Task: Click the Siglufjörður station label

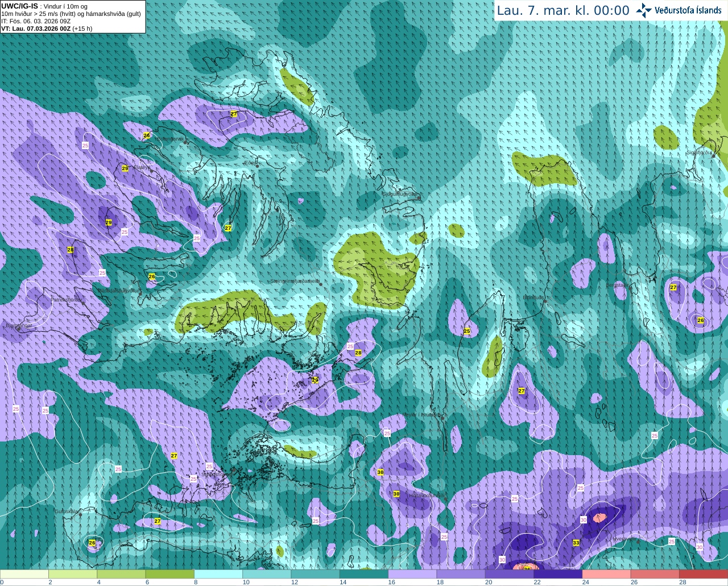Action: (699, 152)
